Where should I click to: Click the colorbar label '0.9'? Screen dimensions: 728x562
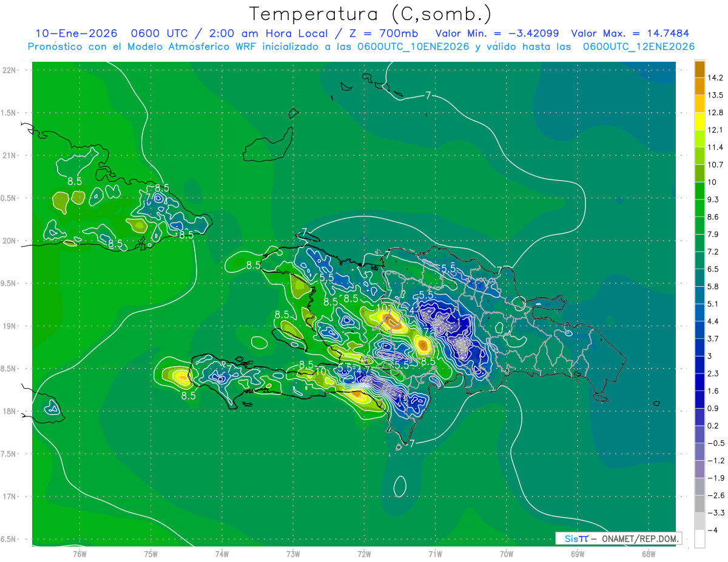713,409
